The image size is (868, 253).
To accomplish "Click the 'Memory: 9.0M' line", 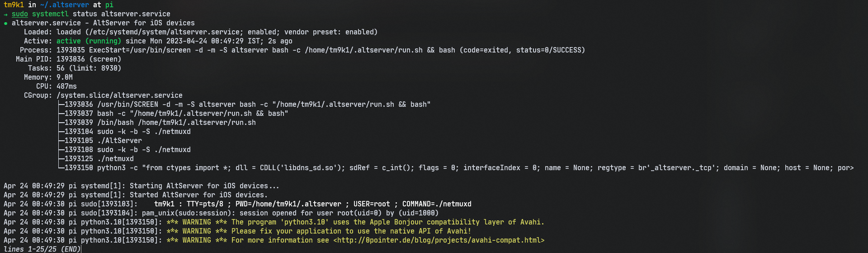I will click(x=48, y=77).
